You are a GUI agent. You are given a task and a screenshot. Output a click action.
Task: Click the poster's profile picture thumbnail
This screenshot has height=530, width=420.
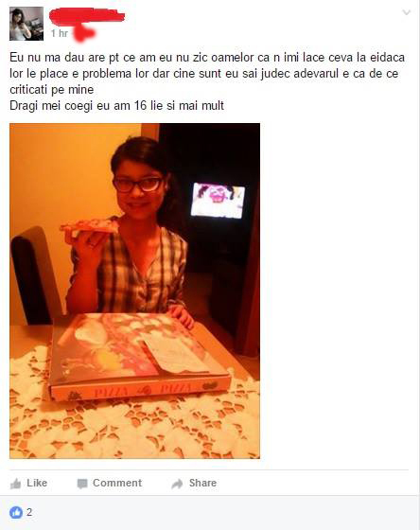point(26,24)
